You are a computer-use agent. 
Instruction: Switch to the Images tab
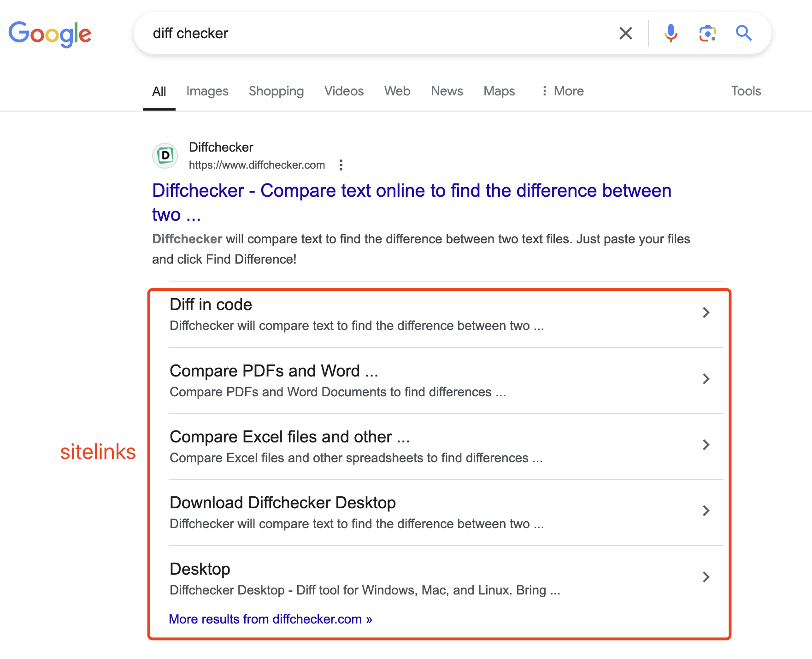(207, 91)
